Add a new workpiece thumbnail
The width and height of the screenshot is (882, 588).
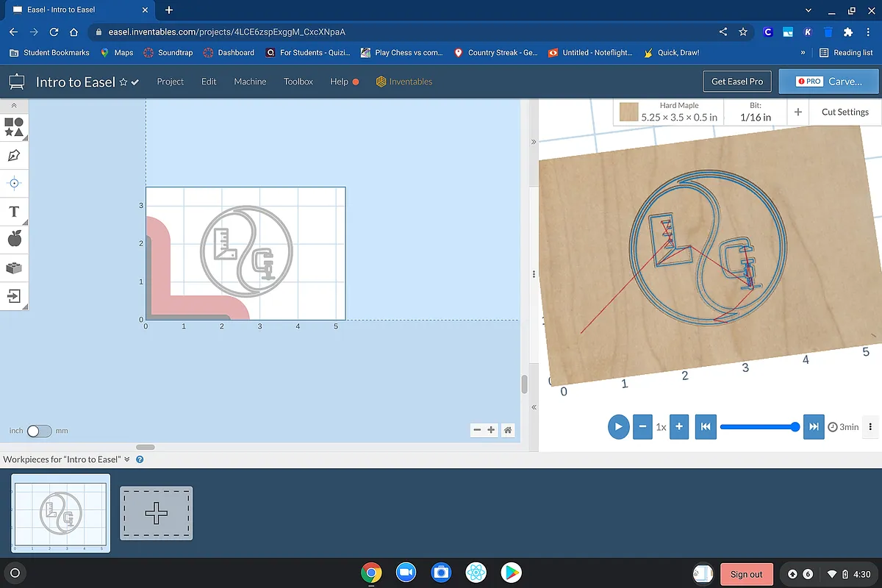pos(156,513)
